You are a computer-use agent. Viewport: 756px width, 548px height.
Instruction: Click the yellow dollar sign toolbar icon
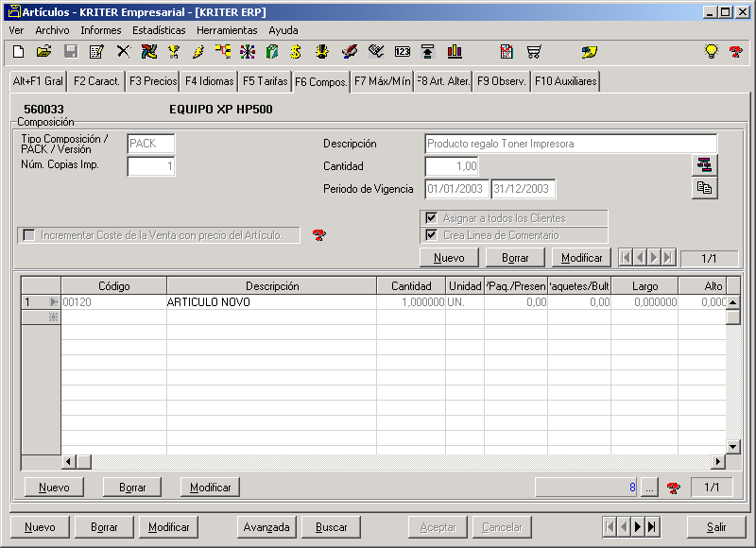coord(296,52)
